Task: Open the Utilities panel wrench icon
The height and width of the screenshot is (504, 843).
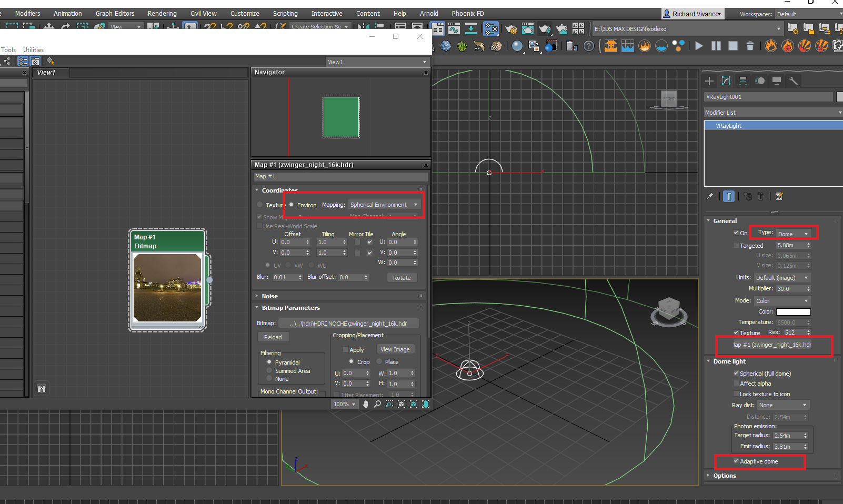Action: [794, 80]
